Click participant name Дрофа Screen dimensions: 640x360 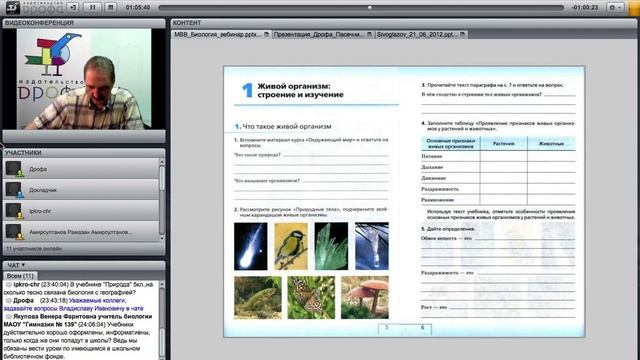[x=38, y=169]
